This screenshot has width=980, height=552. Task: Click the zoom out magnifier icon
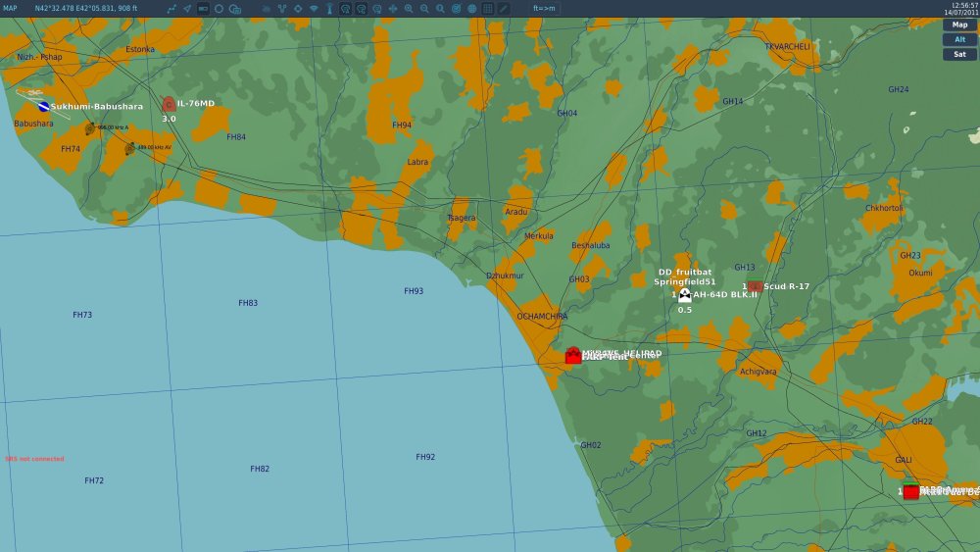point(424,8)
